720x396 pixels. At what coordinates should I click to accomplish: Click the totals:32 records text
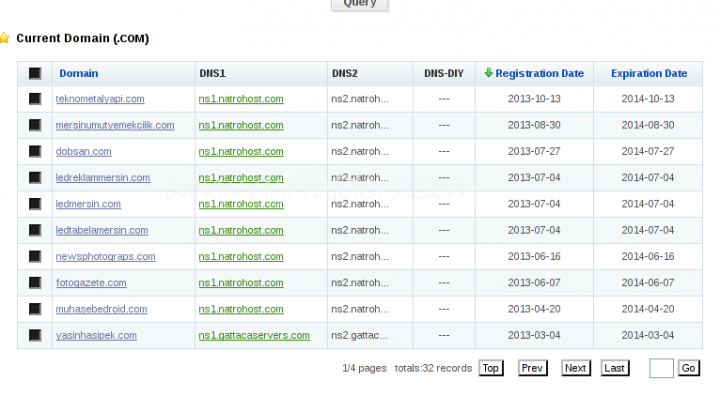(433, 368)
